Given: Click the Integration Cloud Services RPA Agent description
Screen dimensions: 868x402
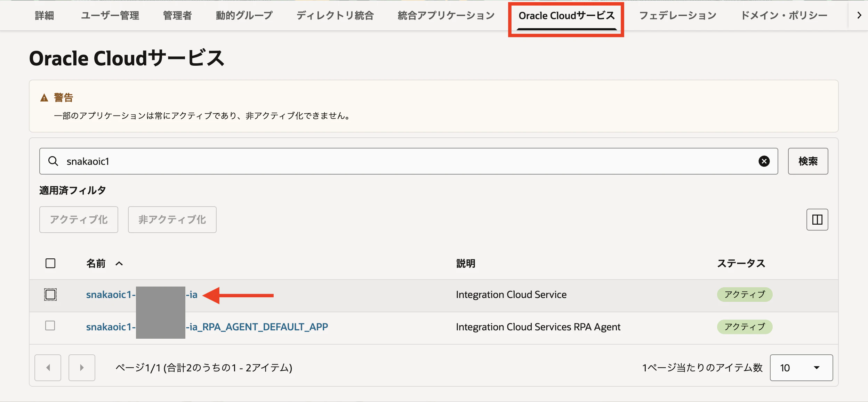Looking at the screenshot, I should coord(538,327).
